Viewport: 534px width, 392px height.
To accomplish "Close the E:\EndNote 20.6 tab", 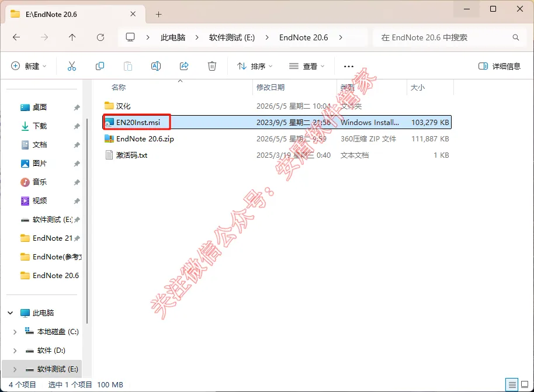I will pyautogui.click(x=133, y=14).
